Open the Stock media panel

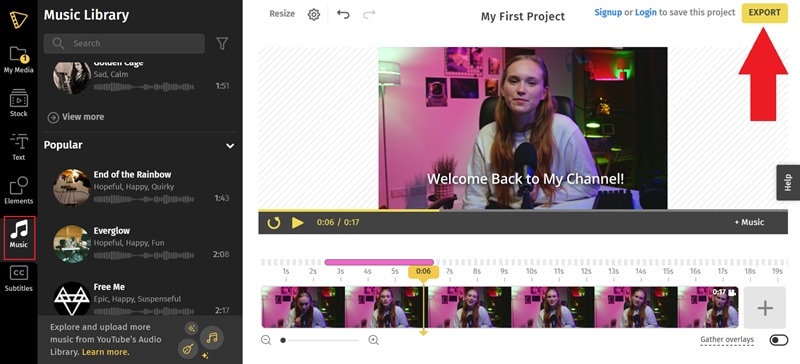(x=18, y=103)
